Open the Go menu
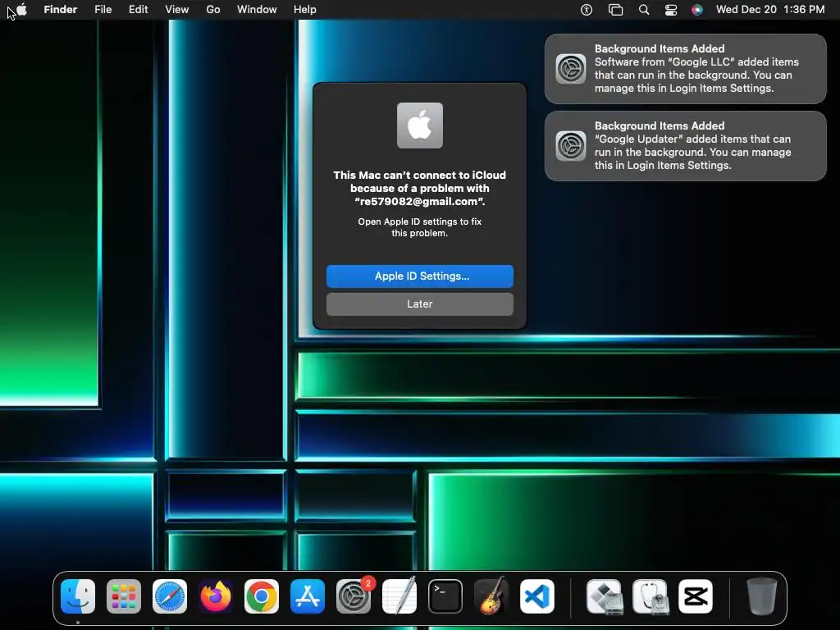840x630 pixels. point(213,10)
